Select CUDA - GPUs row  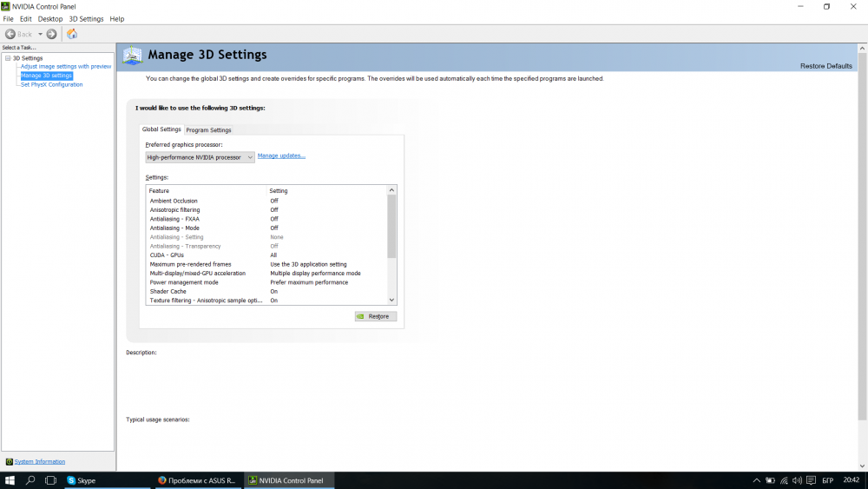point(267,255)
